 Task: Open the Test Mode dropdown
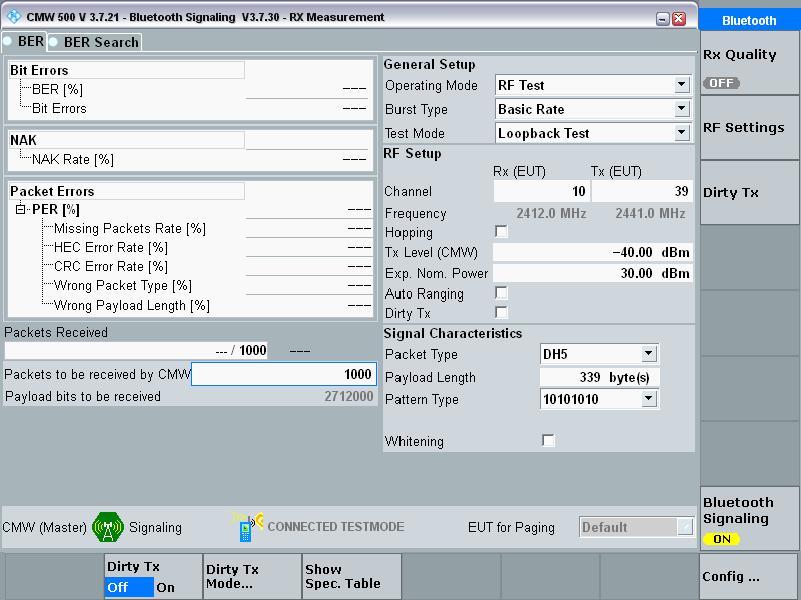click(681, 133)
